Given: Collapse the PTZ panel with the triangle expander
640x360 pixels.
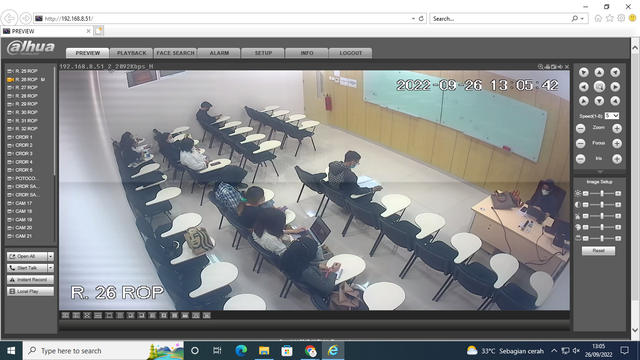Looking at the screenshot, I should point(600,172).
